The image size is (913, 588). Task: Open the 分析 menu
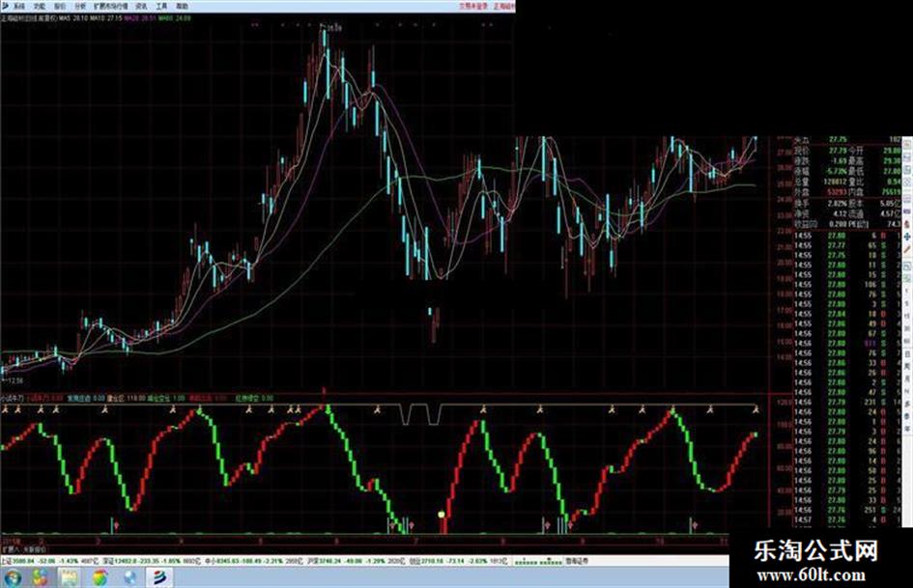80,7
